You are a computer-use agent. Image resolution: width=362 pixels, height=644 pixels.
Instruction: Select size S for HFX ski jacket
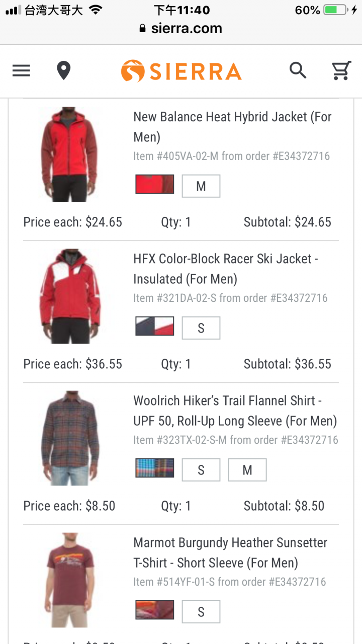pyautogui.click(x=201, y=328)
